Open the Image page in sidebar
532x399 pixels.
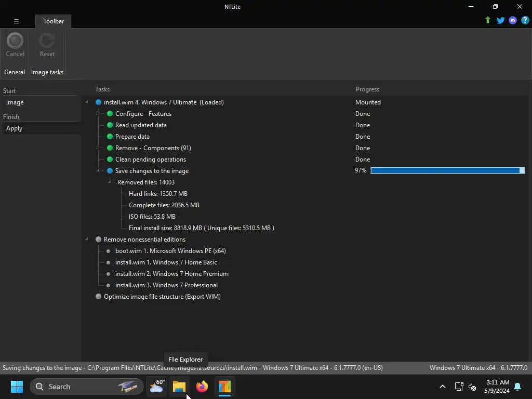(x=15, y=102)
